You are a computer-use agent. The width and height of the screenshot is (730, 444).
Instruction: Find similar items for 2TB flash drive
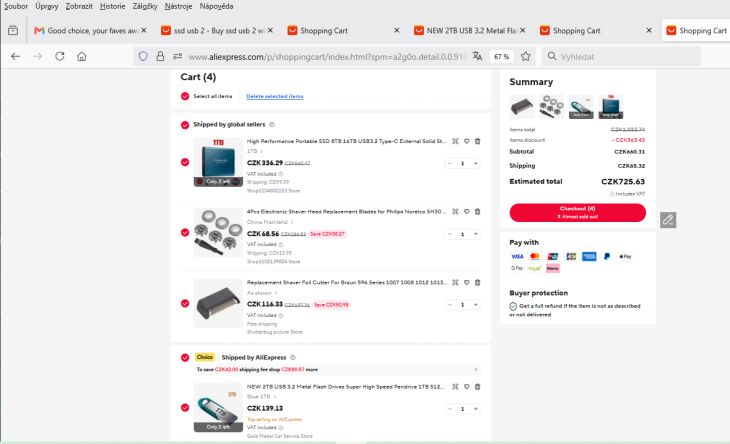click(455, 387)
